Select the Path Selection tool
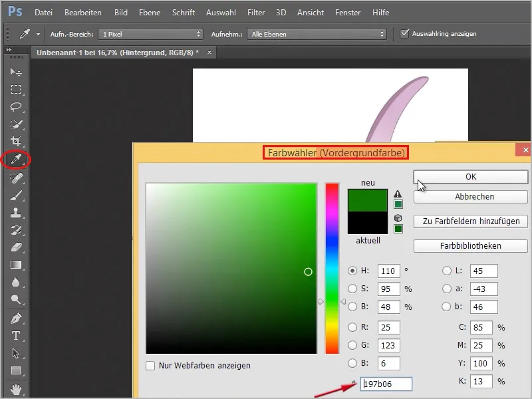Screen dimensions: 532x399 (x=15, y=353)
